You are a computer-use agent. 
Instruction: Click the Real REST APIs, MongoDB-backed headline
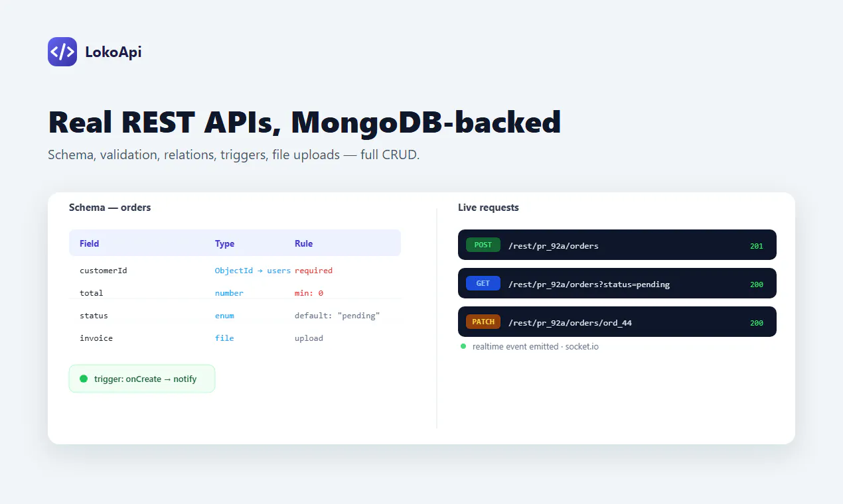point(305,123)
